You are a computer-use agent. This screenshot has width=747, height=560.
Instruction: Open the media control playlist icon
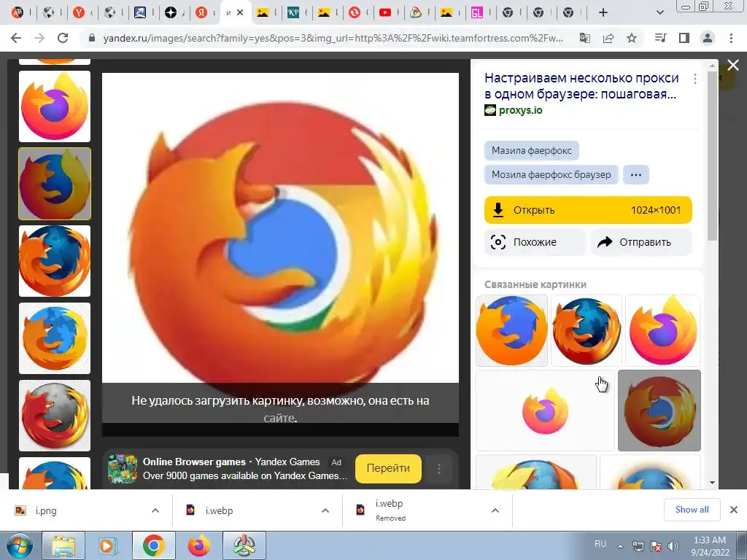(660, 38)
